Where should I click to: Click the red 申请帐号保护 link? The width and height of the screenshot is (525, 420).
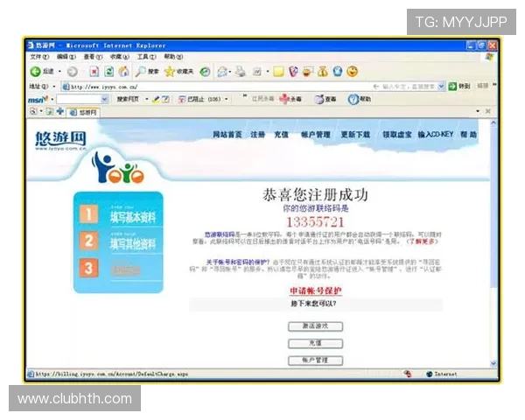pyautogui.click(x=315, y=290)
